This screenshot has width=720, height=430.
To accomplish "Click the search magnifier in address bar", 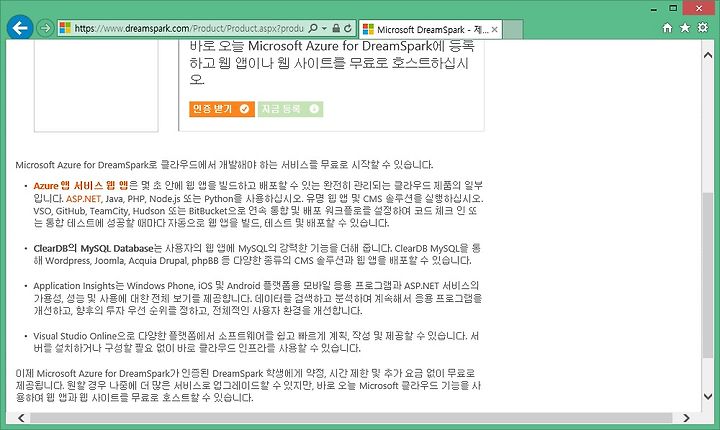I will coord(313,28).
